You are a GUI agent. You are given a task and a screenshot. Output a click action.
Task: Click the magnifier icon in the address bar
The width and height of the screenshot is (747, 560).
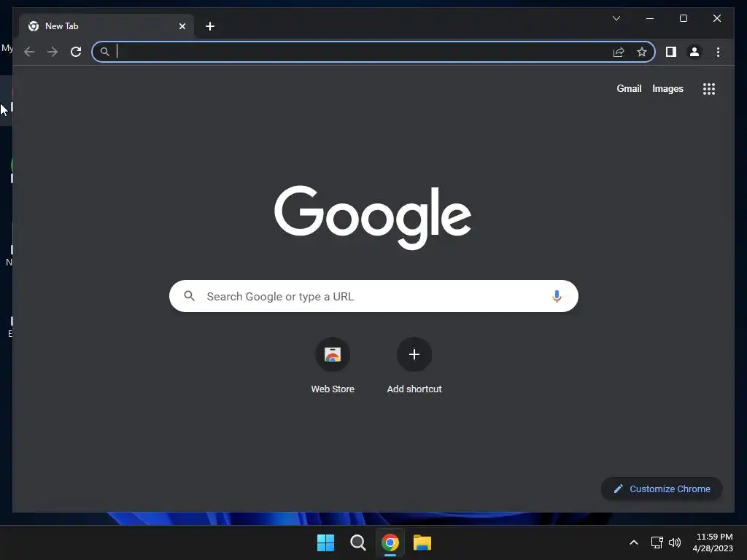pos(105,52)
